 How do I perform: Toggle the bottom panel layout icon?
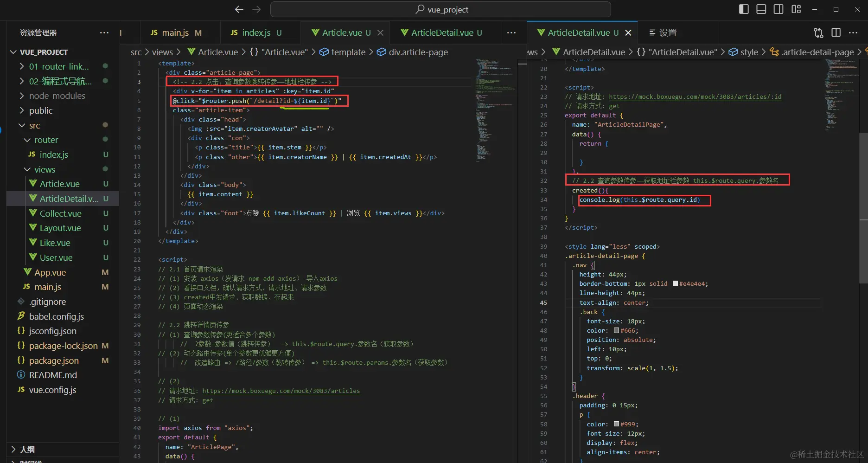(x=761, y=9)
